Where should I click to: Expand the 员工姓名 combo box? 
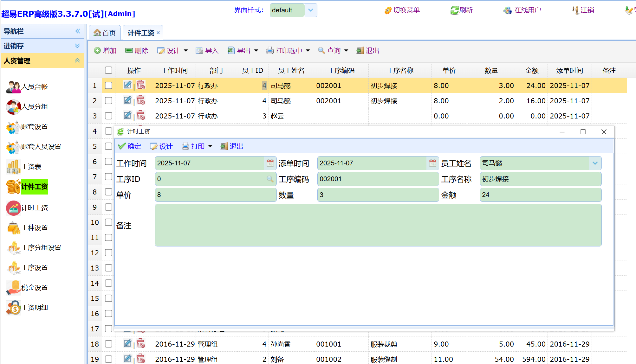tap(595, 163)
